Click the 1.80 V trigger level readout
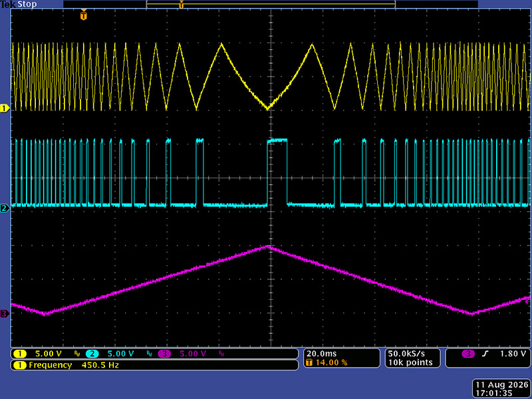Screen dimensions: 532x399 tap(513, 354)
